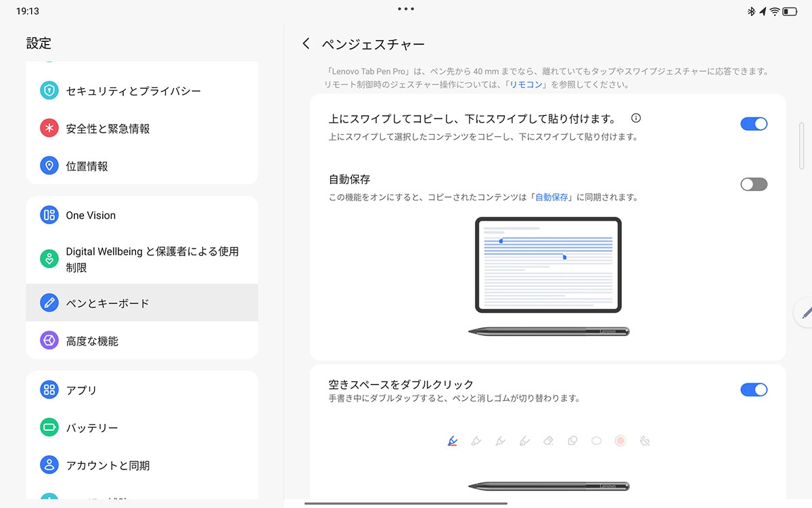Turn off the 空きスペースをダブルクリック toggle
This screenshot has height=508, width=812.
(x=754, y=389)
